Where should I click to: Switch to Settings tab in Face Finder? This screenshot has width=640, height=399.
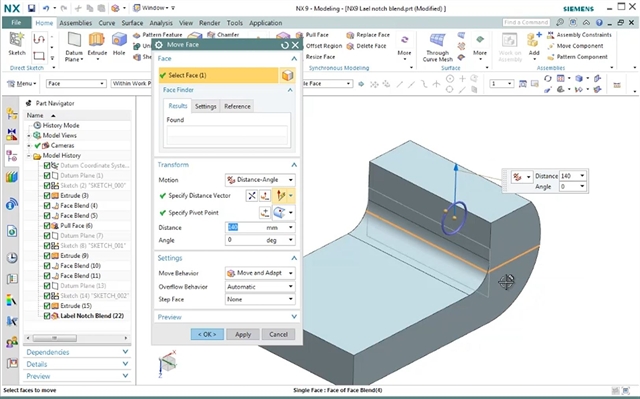click(x=205, y=106)
